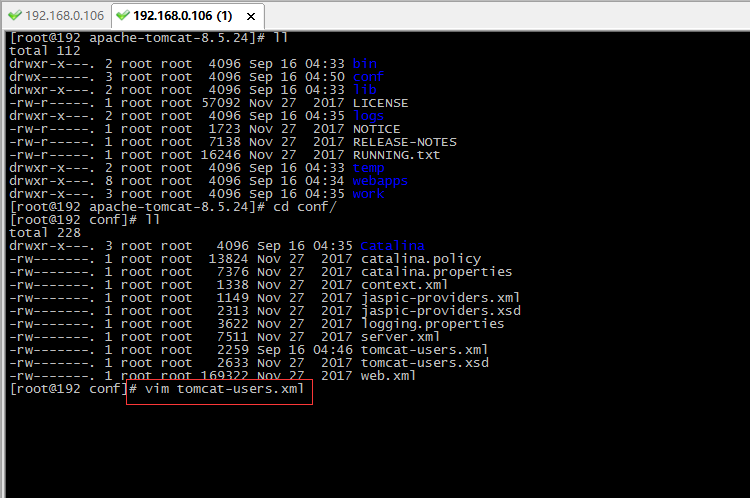Click the blue 'temp' directory name
Image resolution: width=750 pixels, height=498 pixels.
pos(368,168)
